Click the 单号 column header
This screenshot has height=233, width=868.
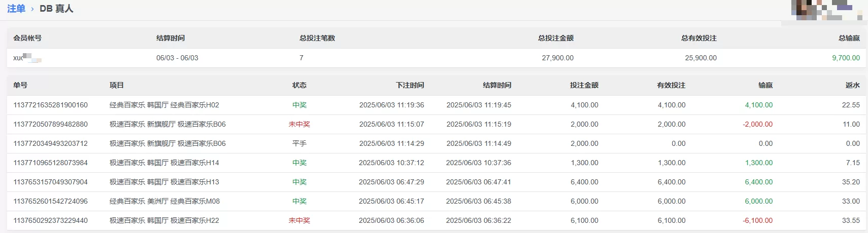[20, 85]
